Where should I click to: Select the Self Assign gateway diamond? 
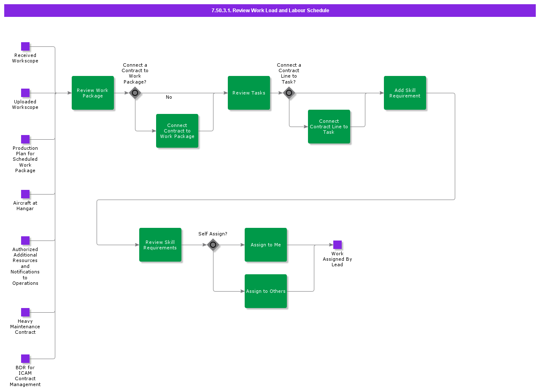213,245
